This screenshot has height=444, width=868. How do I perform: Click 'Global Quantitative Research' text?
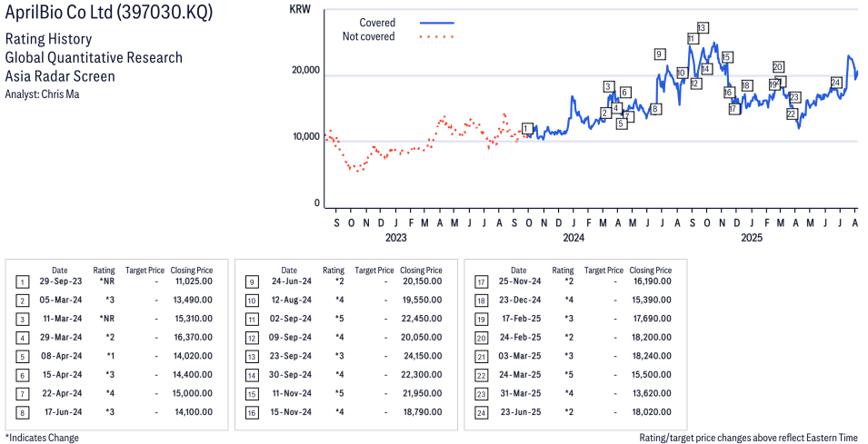coord(94,57)
